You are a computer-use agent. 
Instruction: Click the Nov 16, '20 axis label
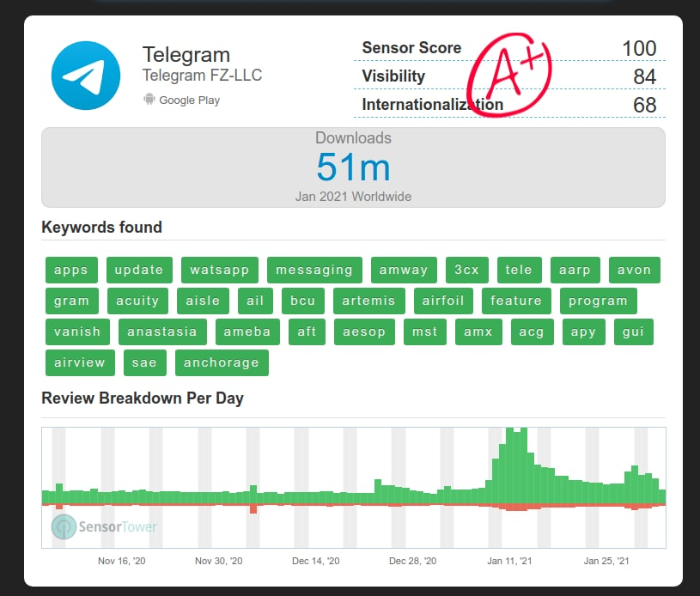pos(121,561)
